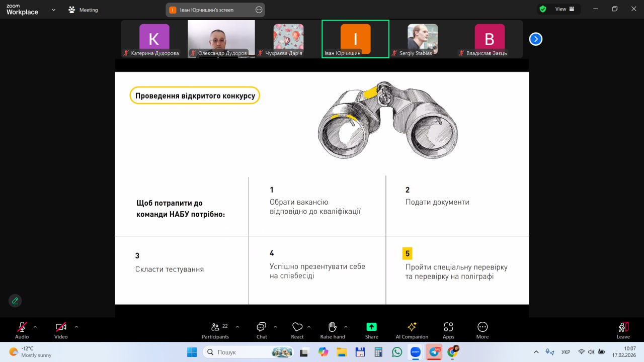
Task: Click the annotation pencil icon
Action: coord(15,301)
